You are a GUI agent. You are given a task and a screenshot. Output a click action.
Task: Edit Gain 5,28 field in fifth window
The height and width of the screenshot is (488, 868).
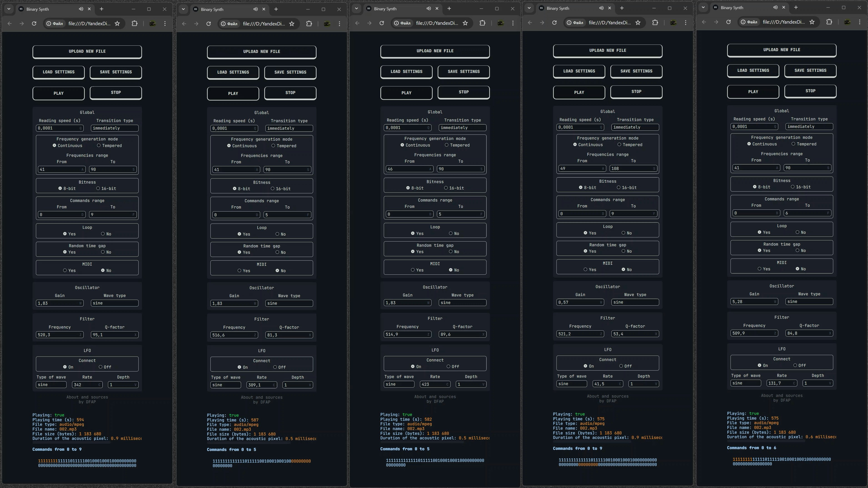pos(754,302)
